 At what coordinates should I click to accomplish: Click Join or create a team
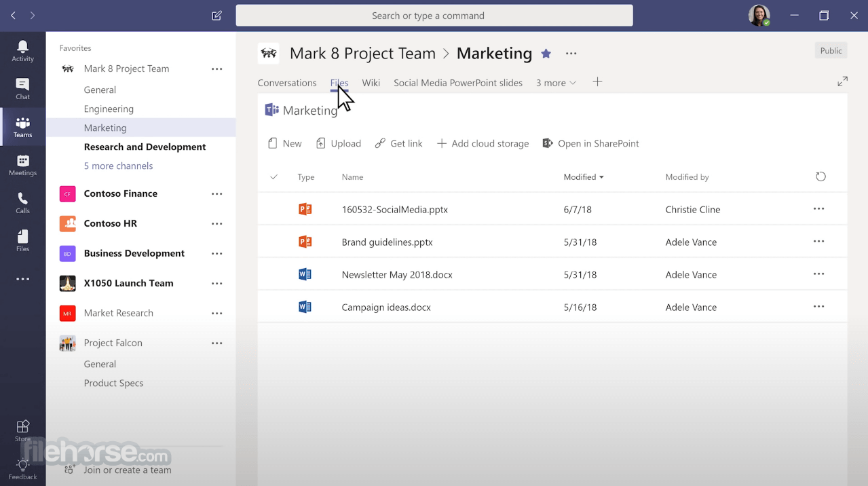pyautogui.click(x=118, y=469)
